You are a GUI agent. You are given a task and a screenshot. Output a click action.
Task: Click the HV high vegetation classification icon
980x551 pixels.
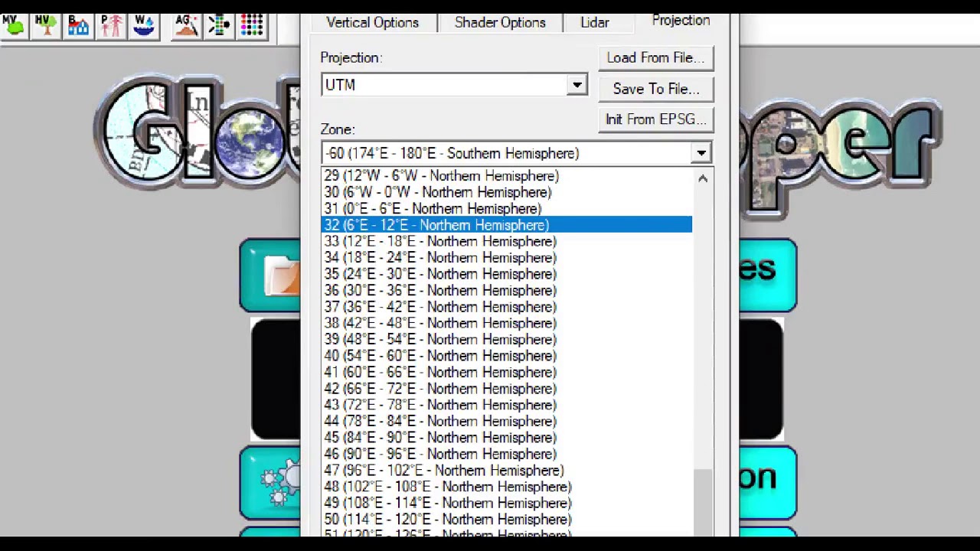click(46, 26)
